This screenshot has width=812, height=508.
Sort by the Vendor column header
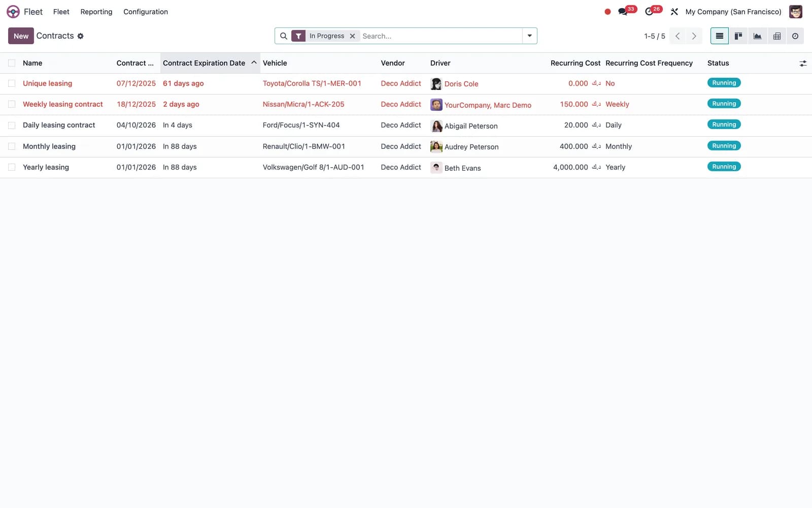(393, 63)
